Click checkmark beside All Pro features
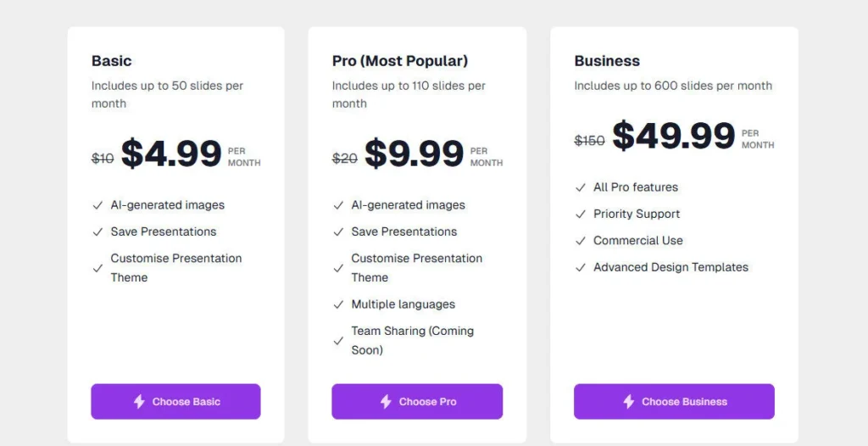Image resolution: width=868 pixels, height=446 pixels. [581, 187]
